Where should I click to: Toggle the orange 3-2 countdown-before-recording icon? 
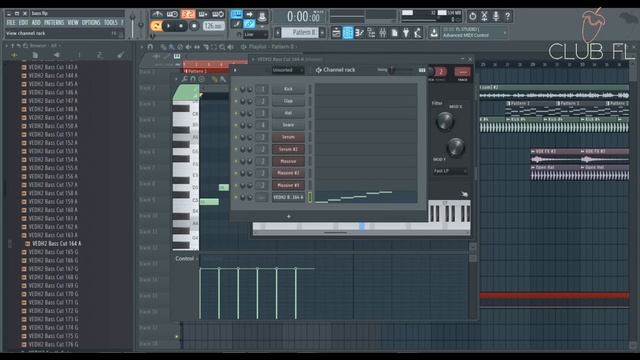pyautogui.click(x=188, y=14)
